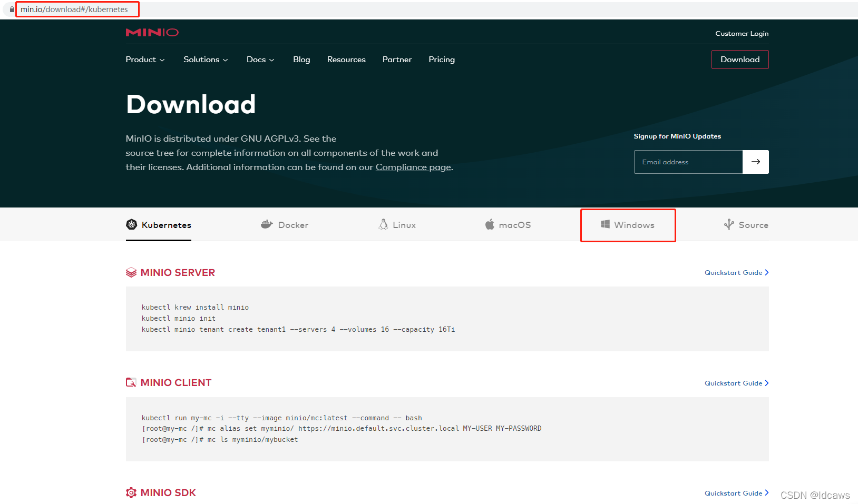This screenshot has width=858, height=504.
Task: Open the Customer Login link
Action: click(x=742, y=34)
